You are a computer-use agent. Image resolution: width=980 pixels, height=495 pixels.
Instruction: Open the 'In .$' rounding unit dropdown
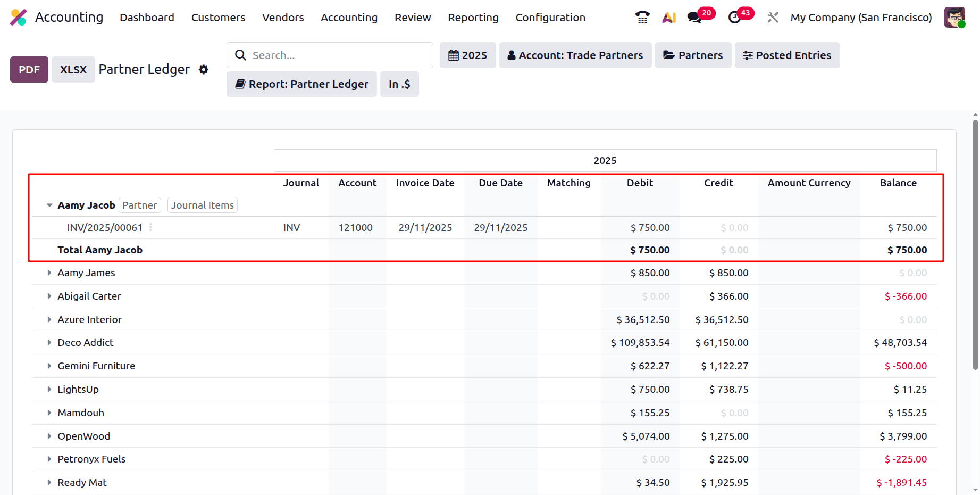(399, 84)
